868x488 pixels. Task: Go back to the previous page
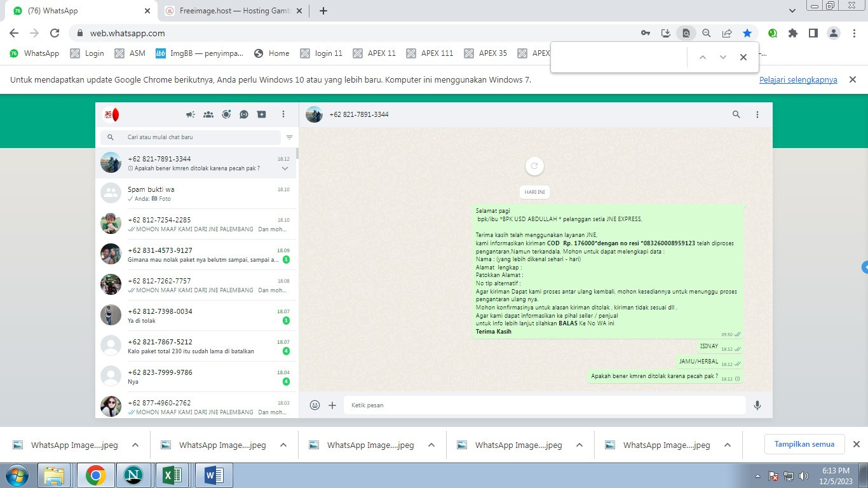coord(14,33)
